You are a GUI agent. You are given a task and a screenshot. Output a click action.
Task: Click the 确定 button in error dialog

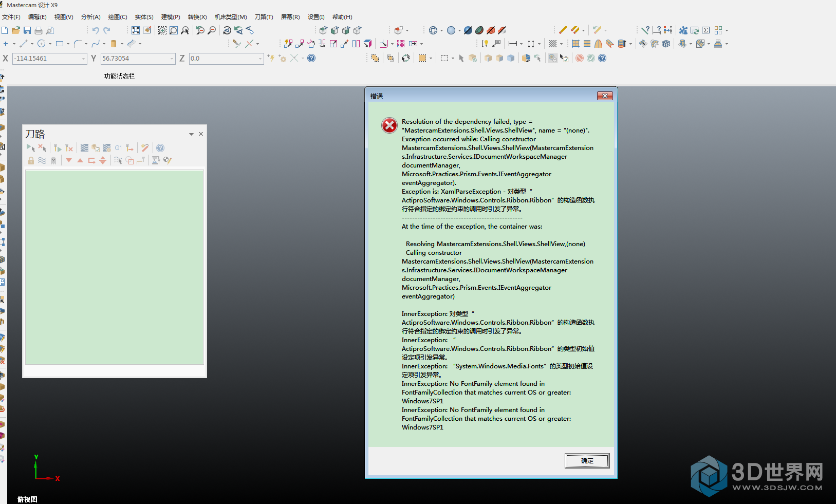pos(587,461)
